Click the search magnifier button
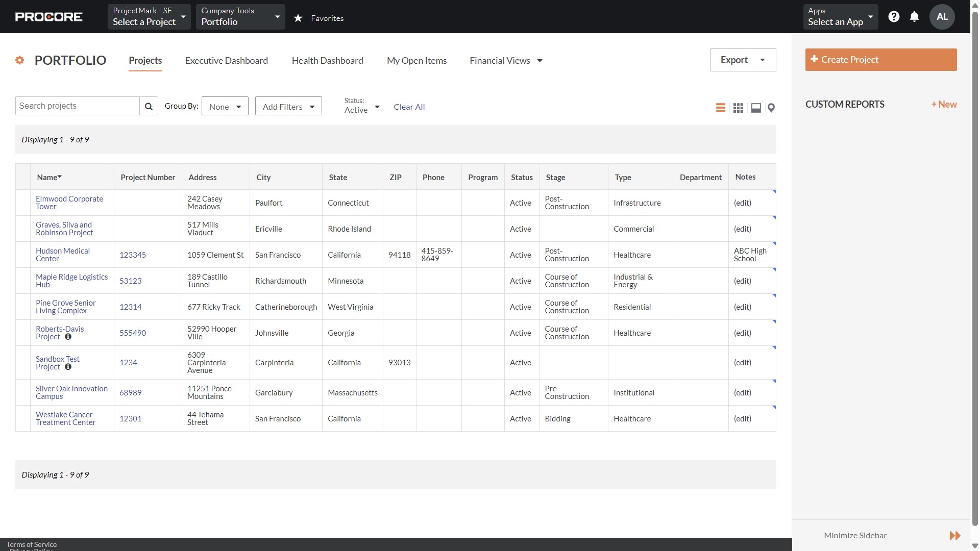The image size is (980, 551). tap(149, 106)
